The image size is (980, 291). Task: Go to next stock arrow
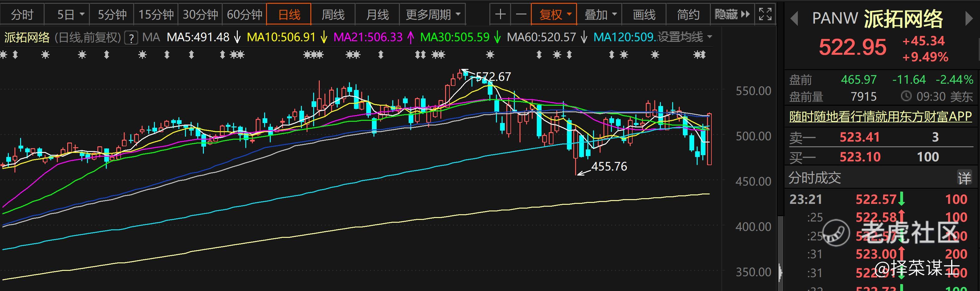(969, 19)
